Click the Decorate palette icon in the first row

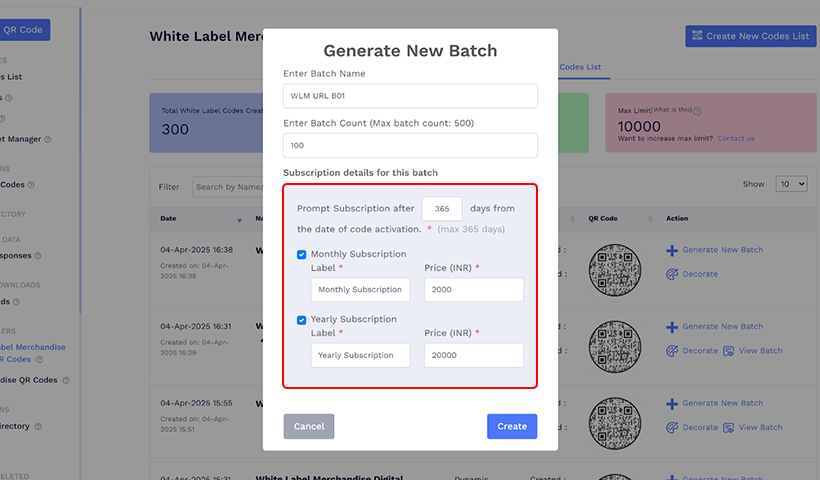click(x=672, y=273)
